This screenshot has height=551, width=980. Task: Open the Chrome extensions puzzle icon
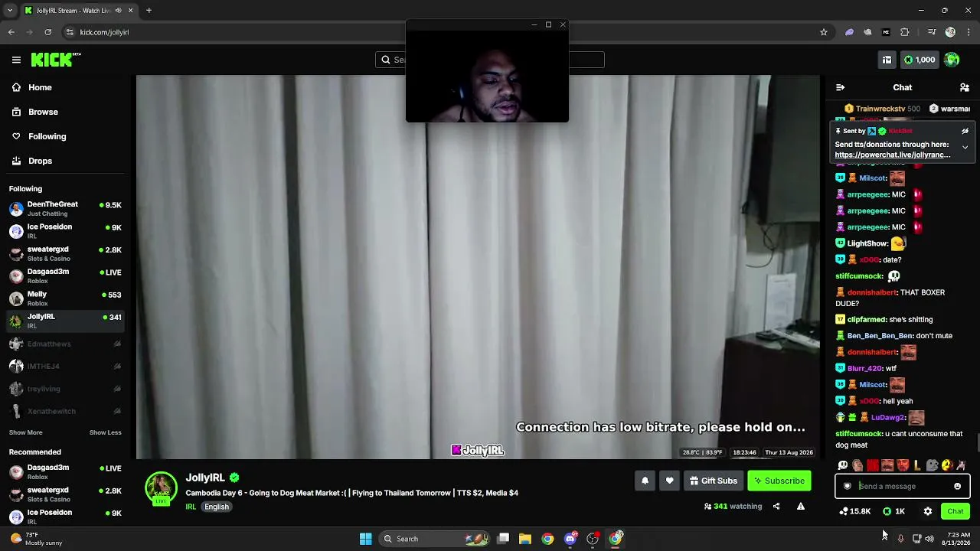[905, 32]
